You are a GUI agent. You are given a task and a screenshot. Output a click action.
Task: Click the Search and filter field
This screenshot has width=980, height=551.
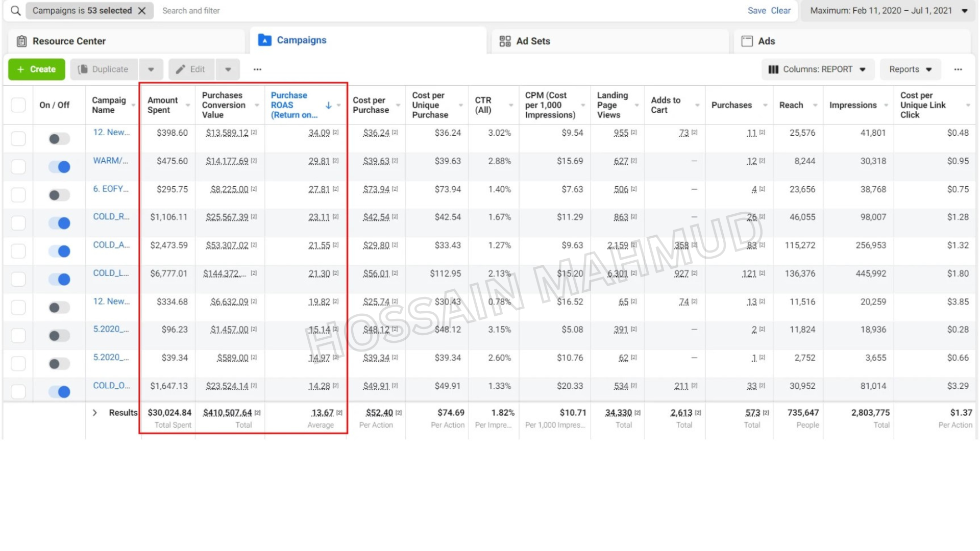click(x=191, y=11)
